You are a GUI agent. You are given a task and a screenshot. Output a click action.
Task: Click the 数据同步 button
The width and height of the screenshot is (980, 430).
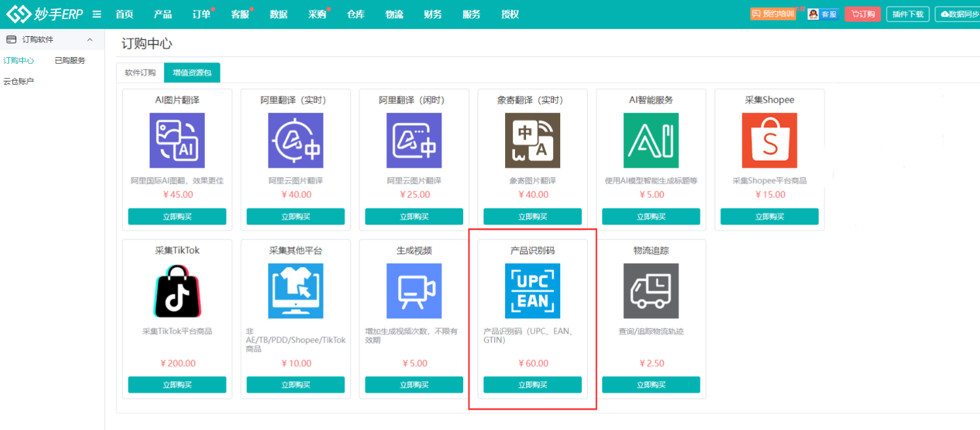tap(958, 14)
